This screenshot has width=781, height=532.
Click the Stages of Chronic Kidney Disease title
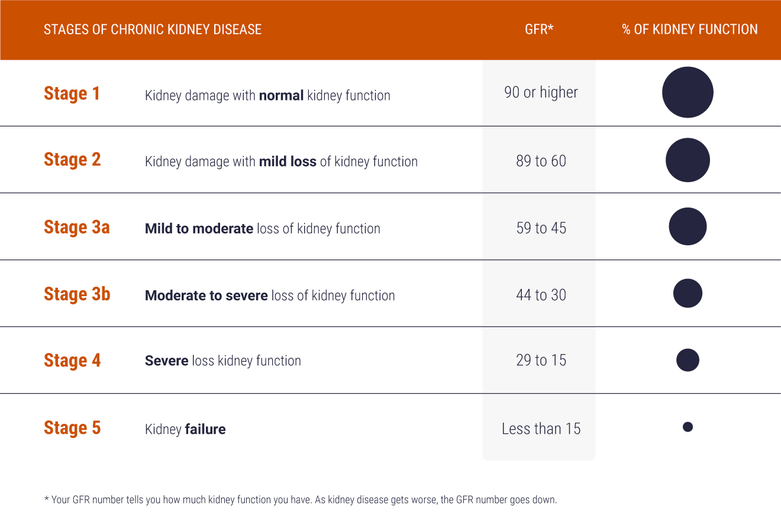(153, 29)
